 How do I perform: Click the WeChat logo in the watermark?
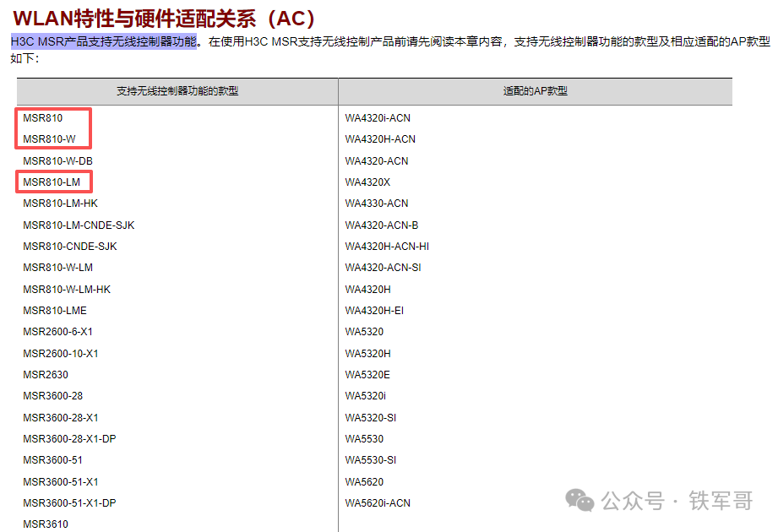coord(580,500)
